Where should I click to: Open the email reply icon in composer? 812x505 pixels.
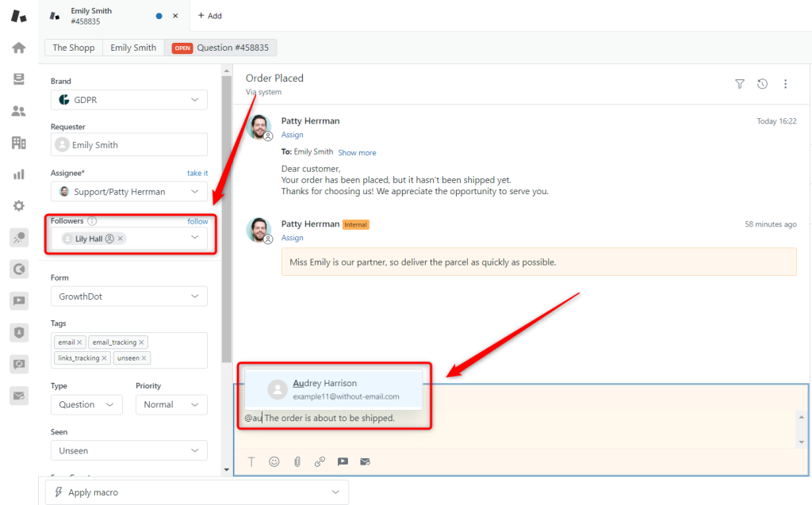(365, 461)
